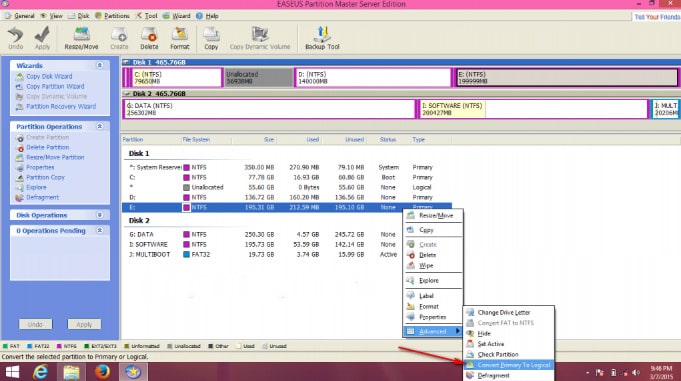
Task: Select C: partition row in list
Action: [x=287, y=177]
